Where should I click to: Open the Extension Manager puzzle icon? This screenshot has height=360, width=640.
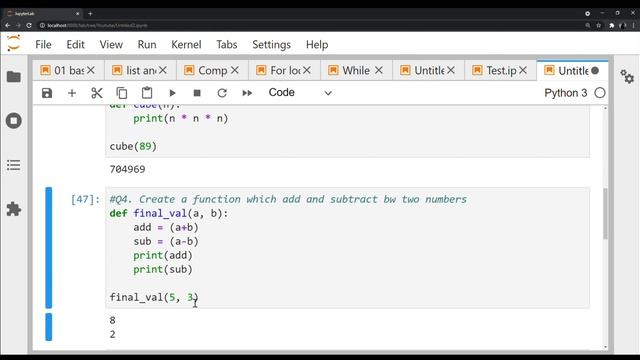tap(14, 209)
